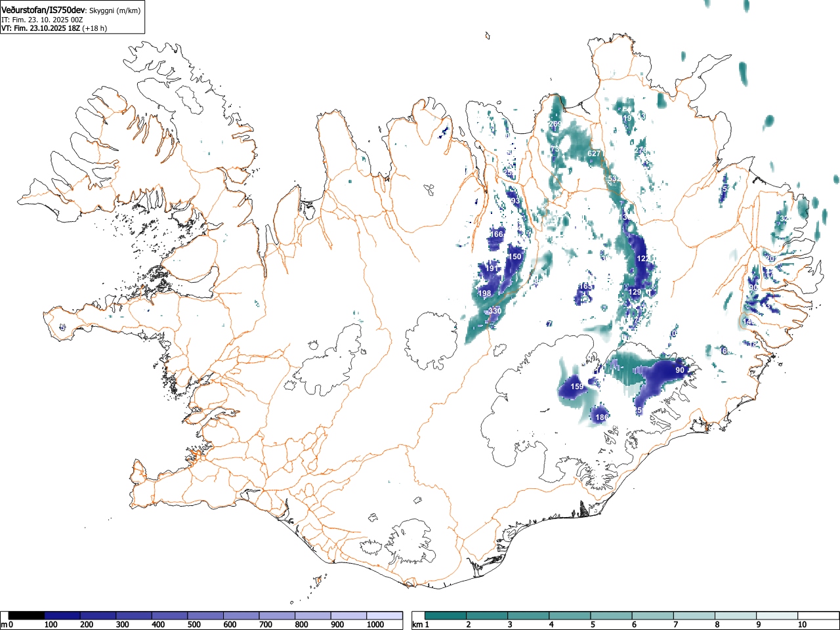Click the 198 visibility value on the map
This screenshot has width=840, height=630.
(x=484, y=293)
